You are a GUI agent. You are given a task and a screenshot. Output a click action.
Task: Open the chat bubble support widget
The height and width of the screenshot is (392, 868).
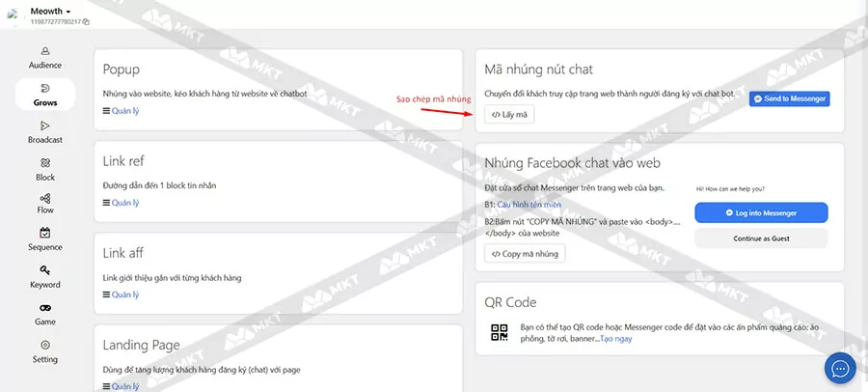point(840,368)
